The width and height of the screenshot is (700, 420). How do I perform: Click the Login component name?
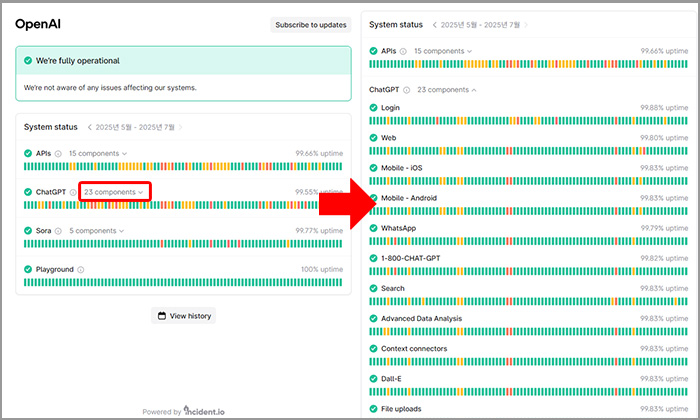(x=390, y=108)
